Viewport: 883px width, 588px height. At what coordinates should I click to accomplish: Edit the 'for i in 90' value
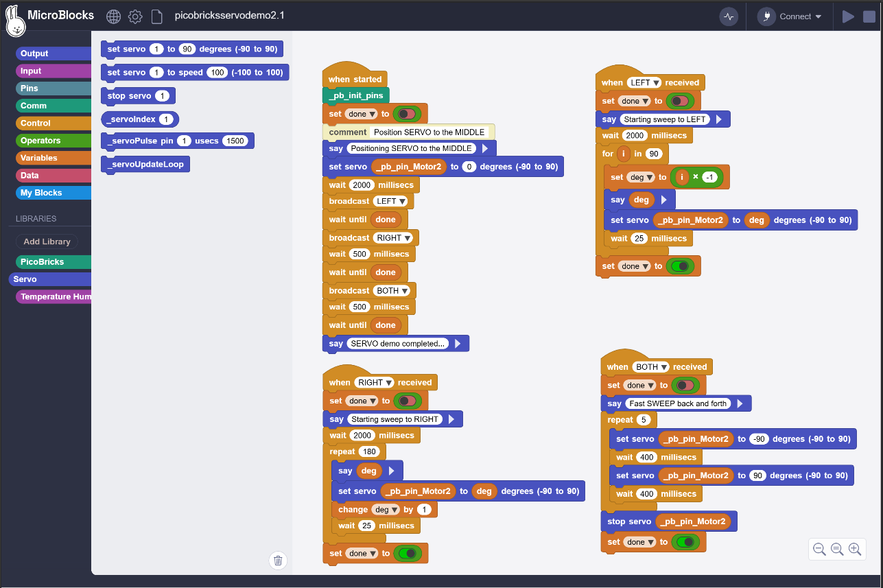(x=654, y=154)
